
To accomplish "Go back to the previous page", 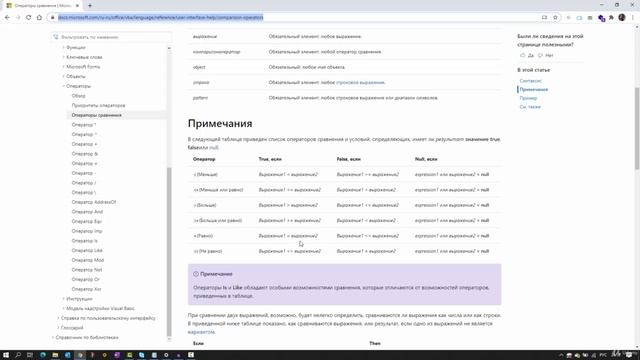I will 7,18.
